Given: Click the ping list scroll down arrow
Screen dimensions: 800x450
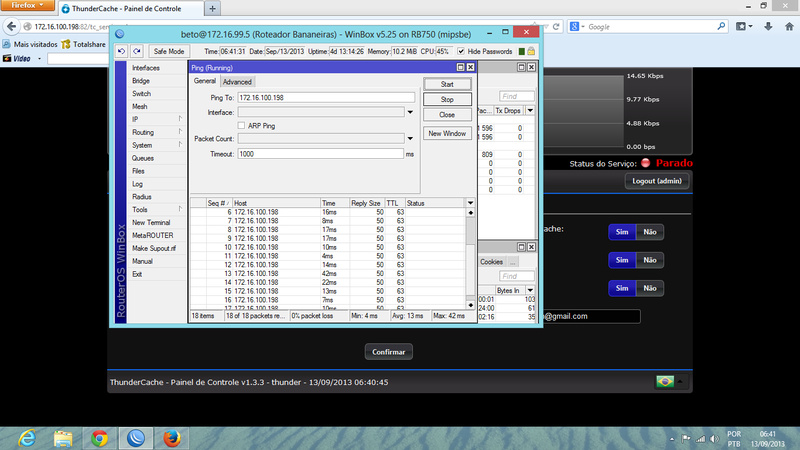Looking at the screenshot, I should (x=470, y=305).
